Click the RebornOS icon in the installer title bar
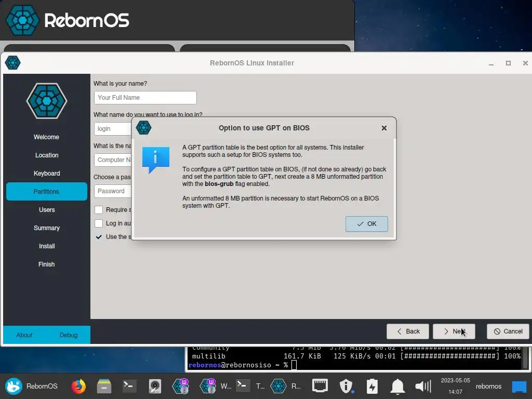This screenshot has width=532, height=399. 13,63
